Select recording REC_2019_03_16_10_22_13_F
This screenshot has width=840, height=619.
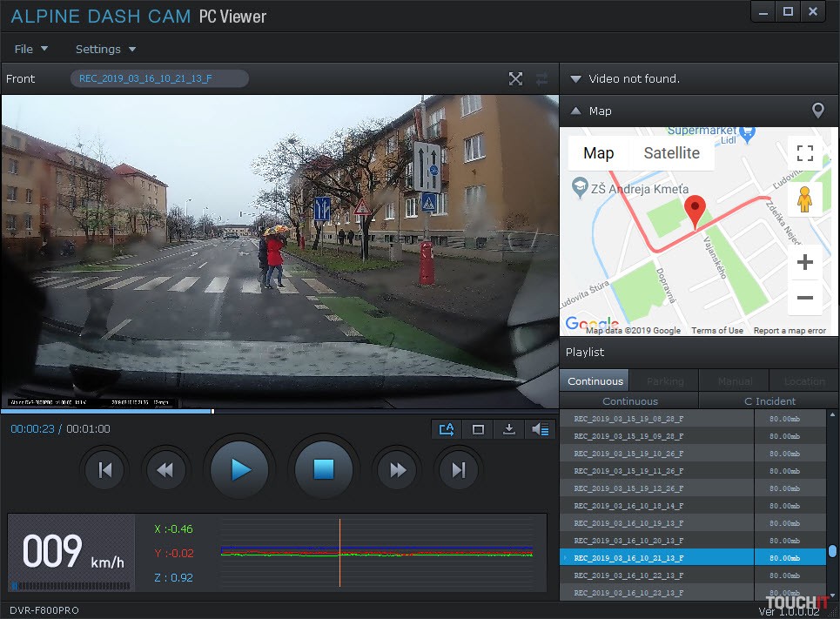628,575
